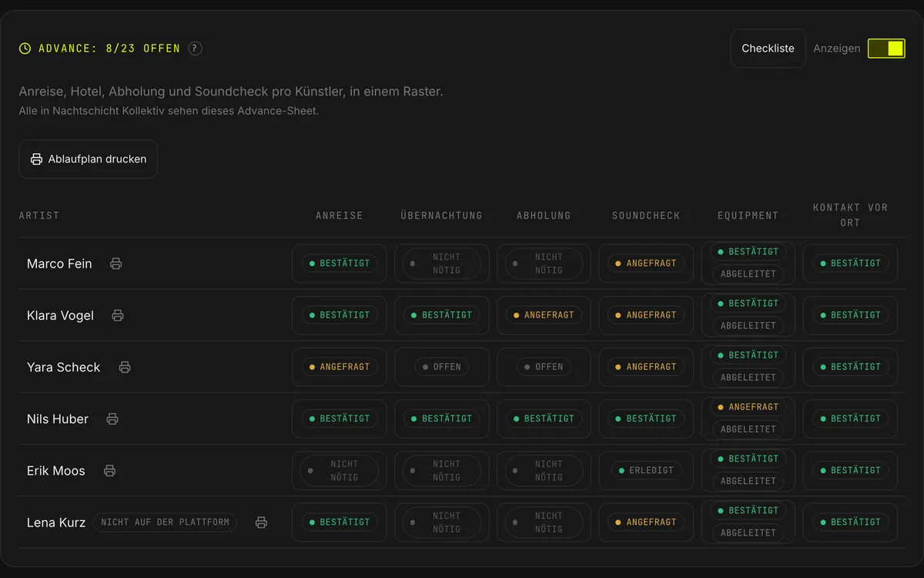Click the printer icon next to Klara Vogel
Viewport: 924px width, 578px height.
(x=118, y=315)
